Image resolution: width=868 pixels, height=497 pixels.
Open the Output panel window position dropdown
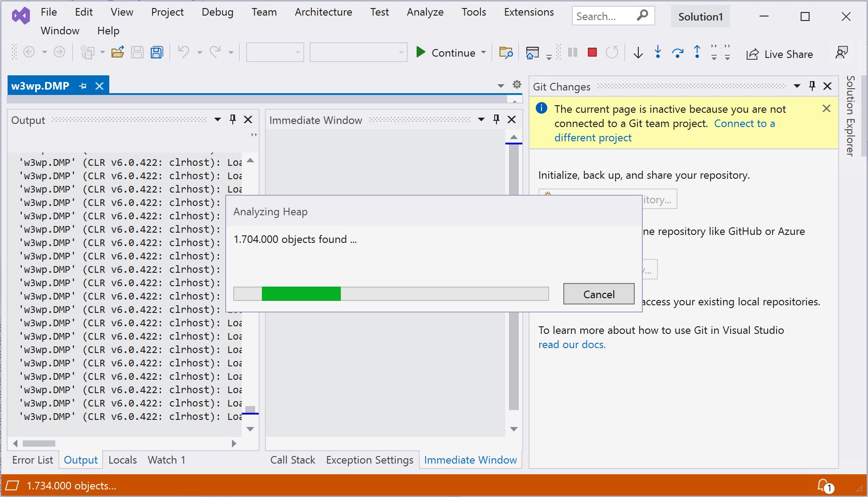click(218, 119)
